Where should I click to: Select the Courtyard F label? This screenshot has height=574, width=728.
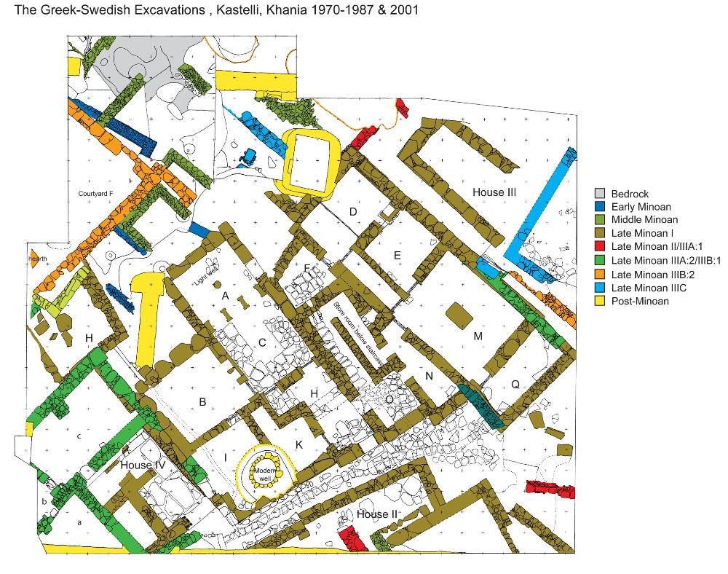point(98,194)
